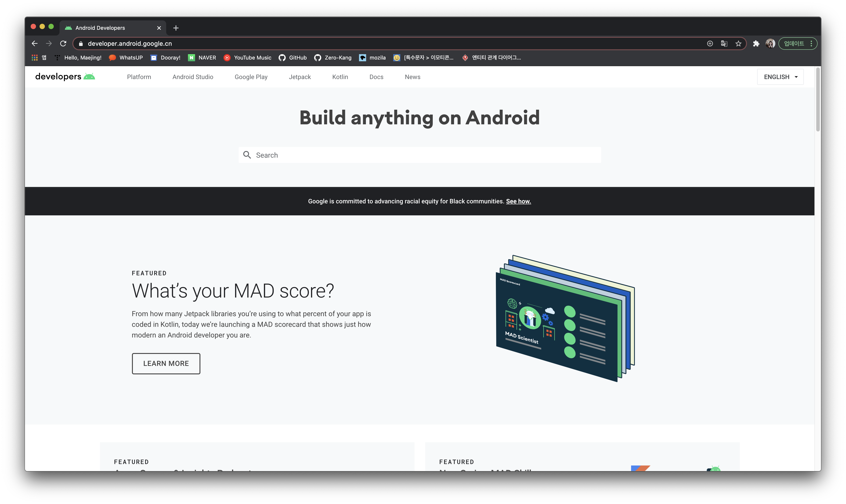Open the apps grid bookmark icon
The width and height of the screenshot is (846, 504).
pos(35,58)
